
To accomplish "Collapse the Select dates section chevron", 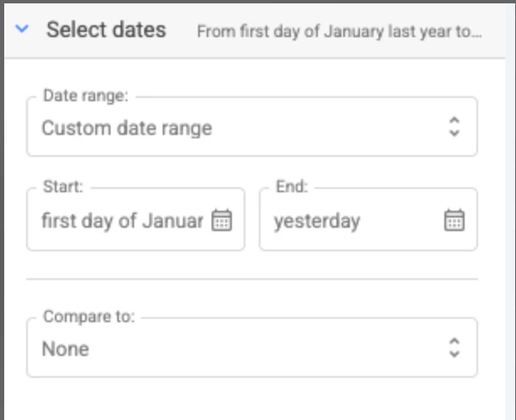I will tap(23, 30).
